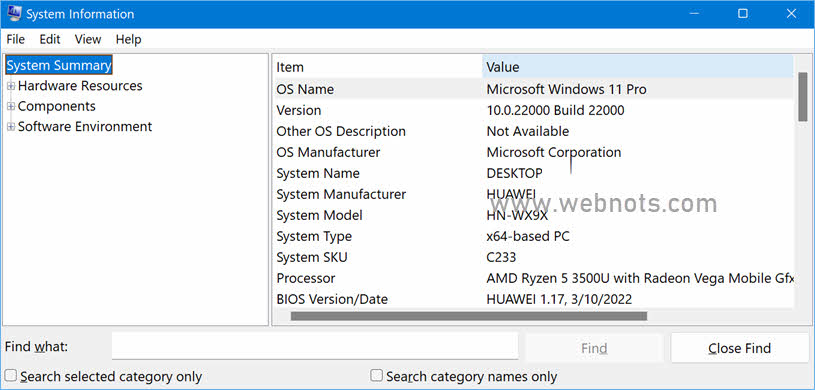Click the 10.0.22000 Build 22000 value
This screenshot has height=390, width=815.
tap(556, 110)
